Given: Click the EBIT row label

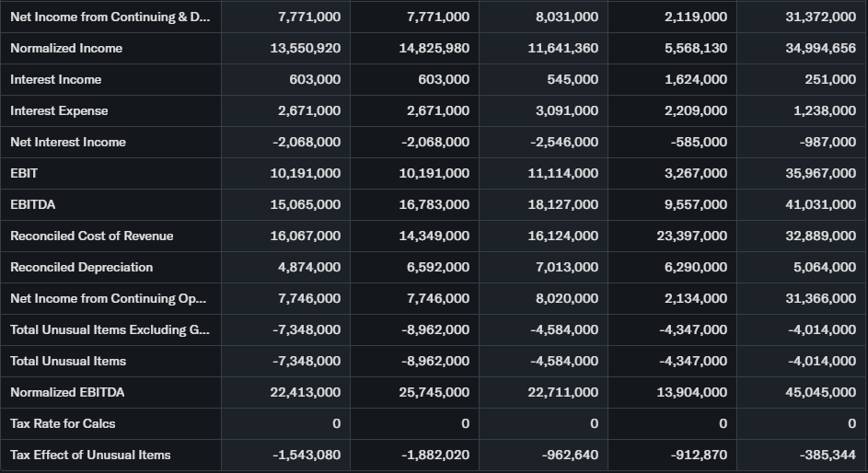Looking at the screenshot, I should (x=24, y=173).
